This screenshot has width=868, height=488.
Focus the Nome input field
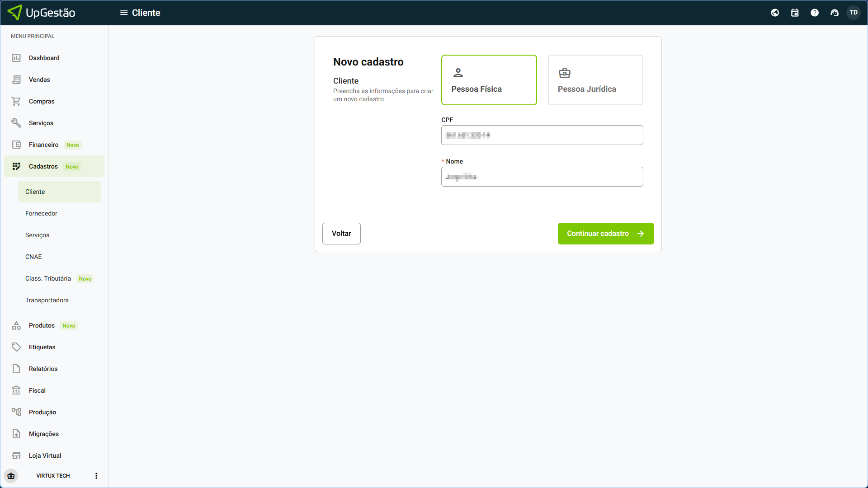(x=542, y=177)
